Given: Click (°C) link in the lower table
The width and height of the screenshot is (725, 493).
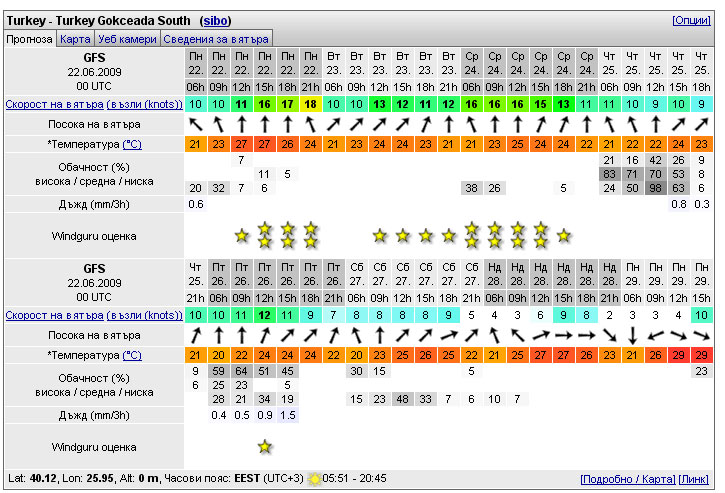Looking at the screenshot, I should click(x=132, y=355).
